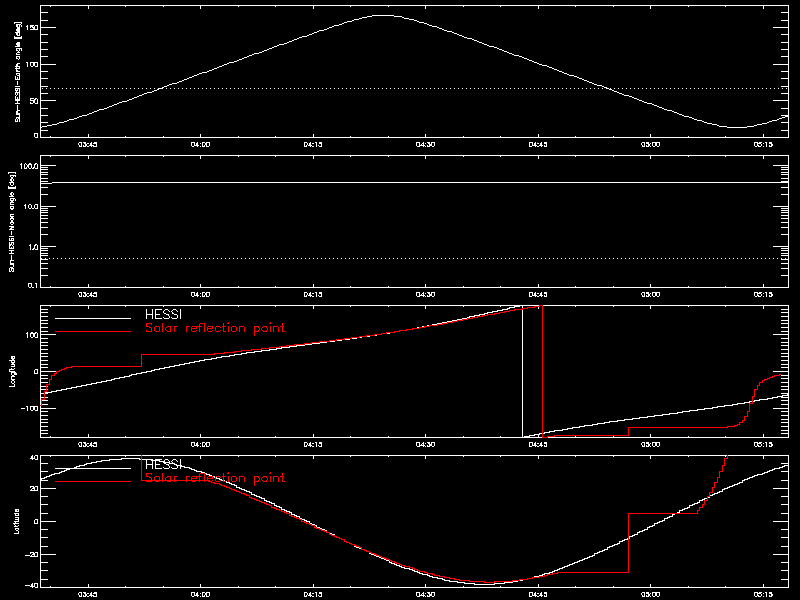Screen dimensions: 800x600
Task: Click the 05:15 time label under top plot
Action: point(763,144)
